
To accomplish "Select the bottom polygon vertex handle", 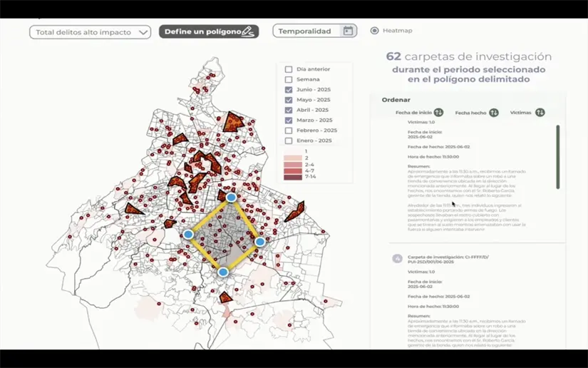I will tap(223, 272).
